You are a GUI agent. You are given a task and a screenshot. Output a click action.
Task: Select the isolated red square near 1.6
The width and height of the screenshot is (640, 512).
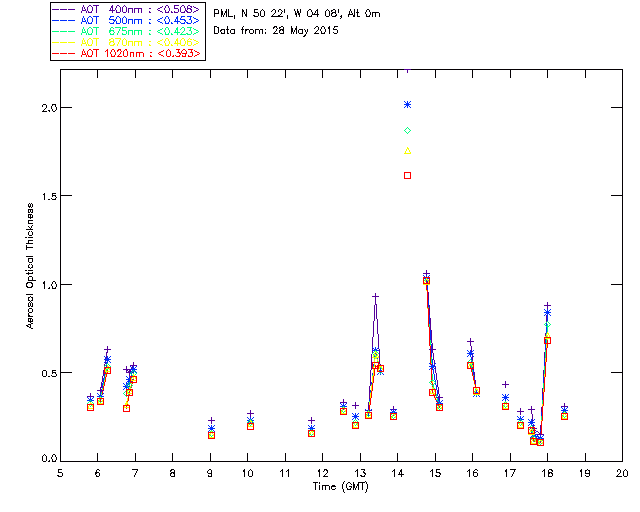[407, 175]
